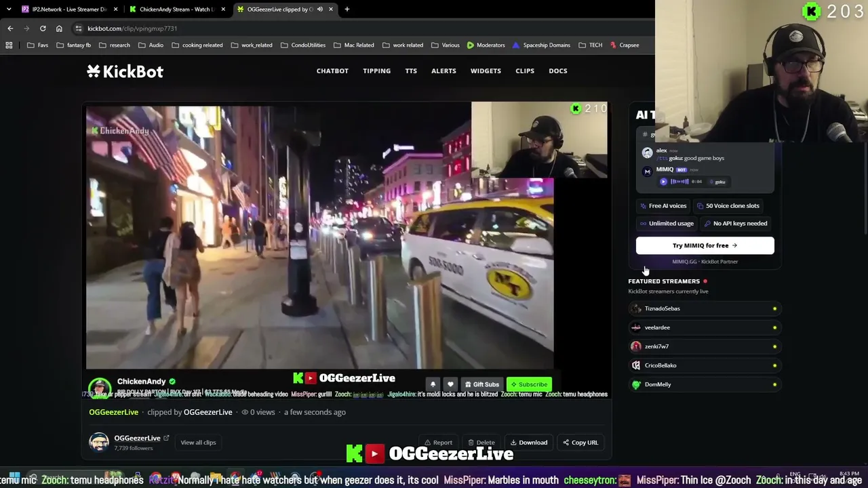This screenshot has width=868, height=488.
Task: Report this clip
Action: [438, 443]
